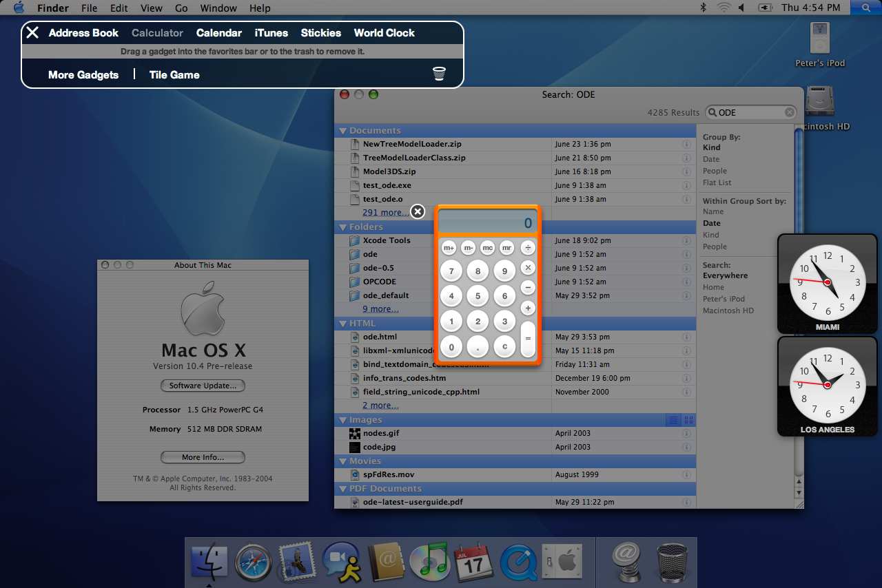Screen dimensions: 882x588
Task: Limit search to Macintosh HD
Action: 728,311
